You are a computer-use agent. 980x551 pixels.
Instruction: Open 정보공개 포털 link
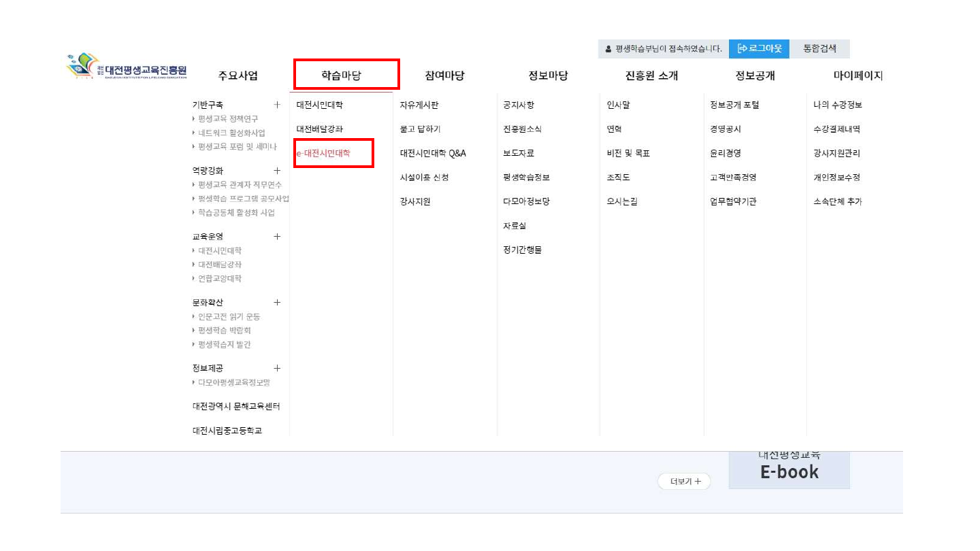coord(734,105)
